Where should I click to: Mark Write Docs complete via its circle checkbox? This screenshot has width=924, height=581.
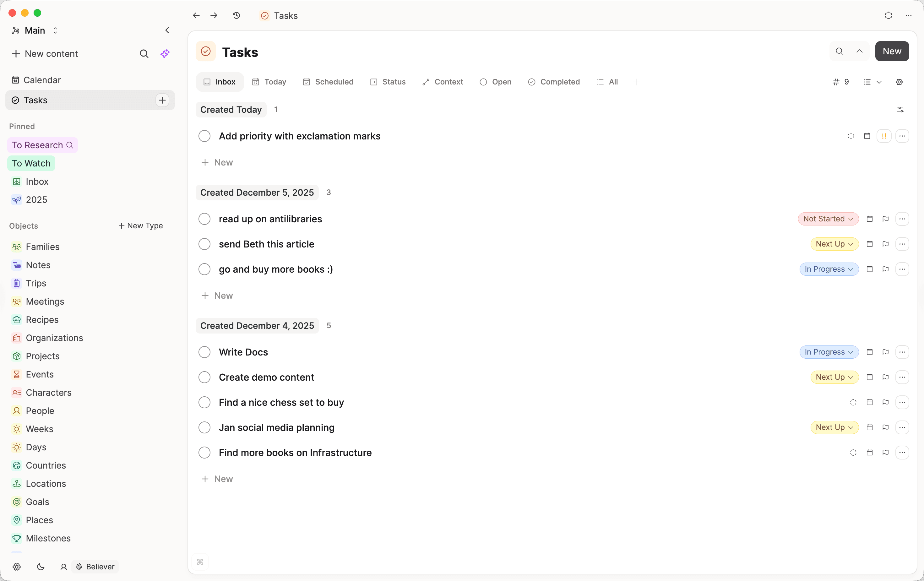click(x=204, y=352)
